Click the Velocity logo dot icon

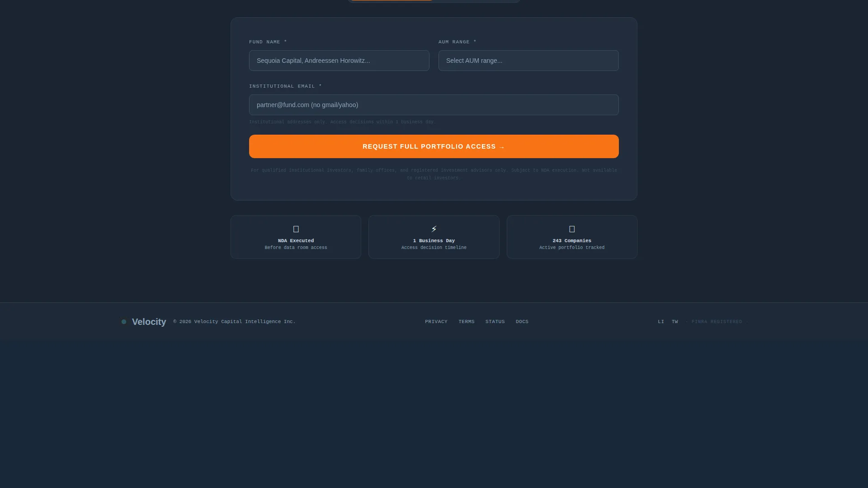124,322
